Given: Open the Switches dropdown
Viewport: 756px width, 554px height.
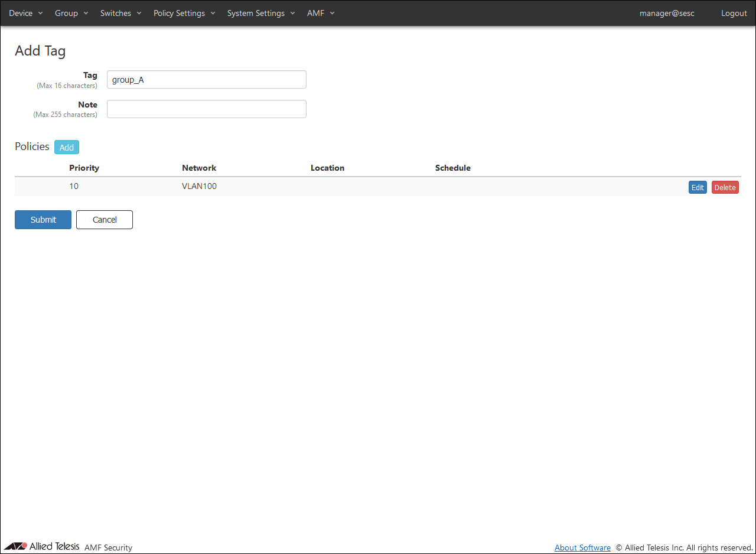Looking at the screenshot, I should [x=120, y=13].
